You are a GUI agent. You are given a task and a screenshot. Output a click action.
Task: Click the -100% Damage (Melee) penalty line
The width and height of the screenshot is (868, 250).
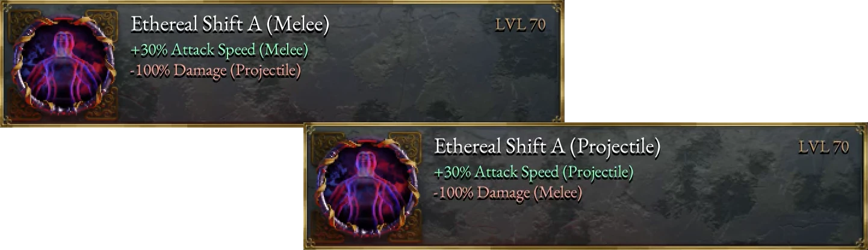[507, 193]
